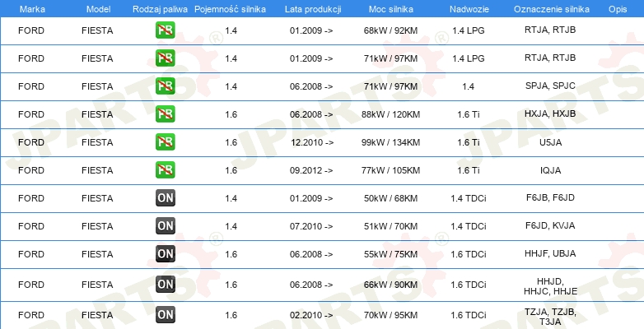Image resolution: width=644 pixels, height=329 pixels.
Task: Click the Pojemność silnika column header
Action: point(230,9)
